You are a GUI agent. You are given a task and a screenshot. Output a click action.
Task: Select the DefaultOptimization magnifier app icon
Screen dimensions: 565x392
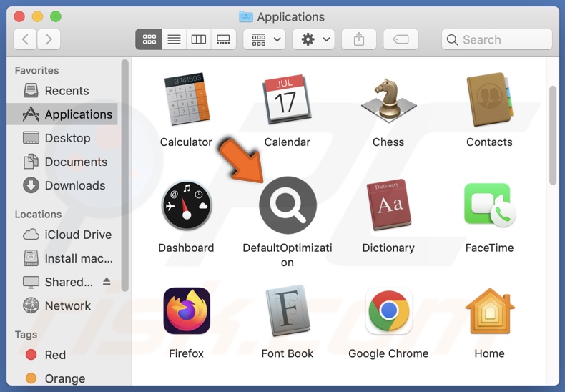pyautogui.click(x=288, y=205)
